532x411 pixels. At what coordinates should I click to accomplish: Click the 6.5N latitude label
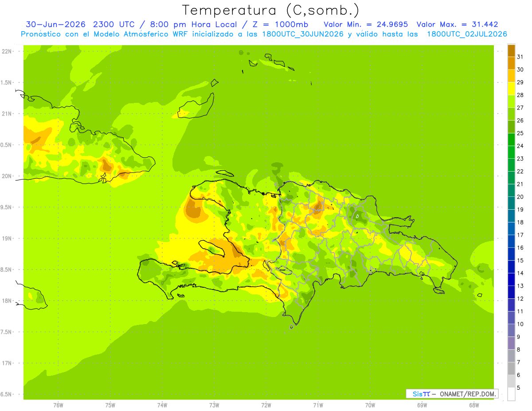pos(7,395)
